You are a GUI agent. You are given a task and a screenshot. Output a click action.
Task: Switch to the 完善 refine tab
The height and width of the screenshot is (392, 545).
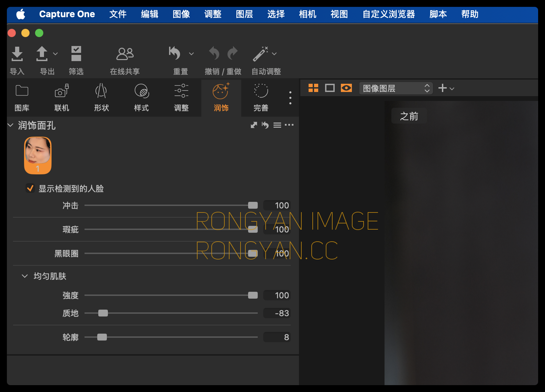point(261,98)
